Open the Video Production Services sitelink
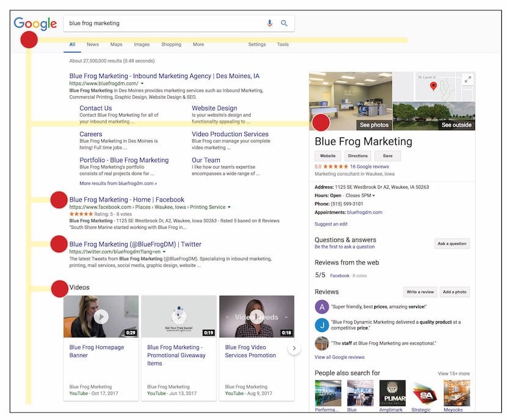This screenshot has height=420, width=508. [x=230, y=134]
